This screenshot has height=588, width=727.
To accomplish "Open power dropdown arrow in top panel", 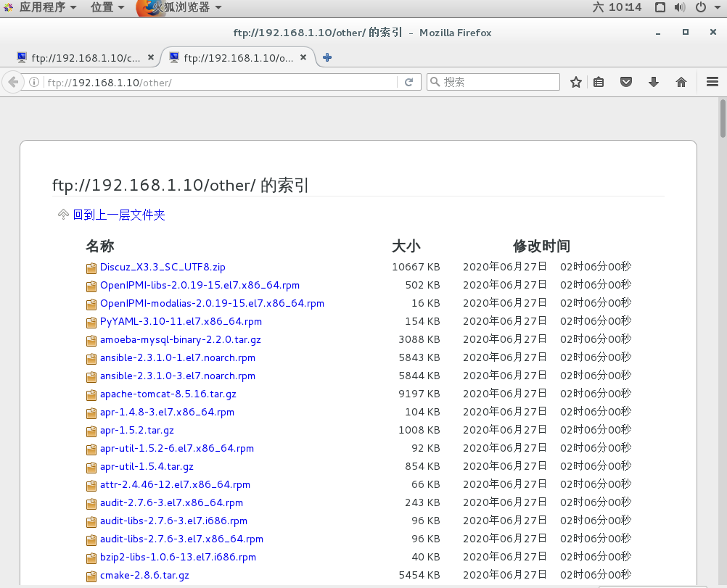I will coord(717,7).
